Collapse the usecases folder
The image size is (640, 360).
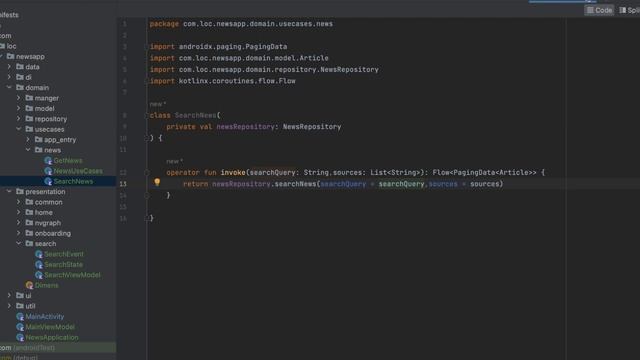[19, 129]
